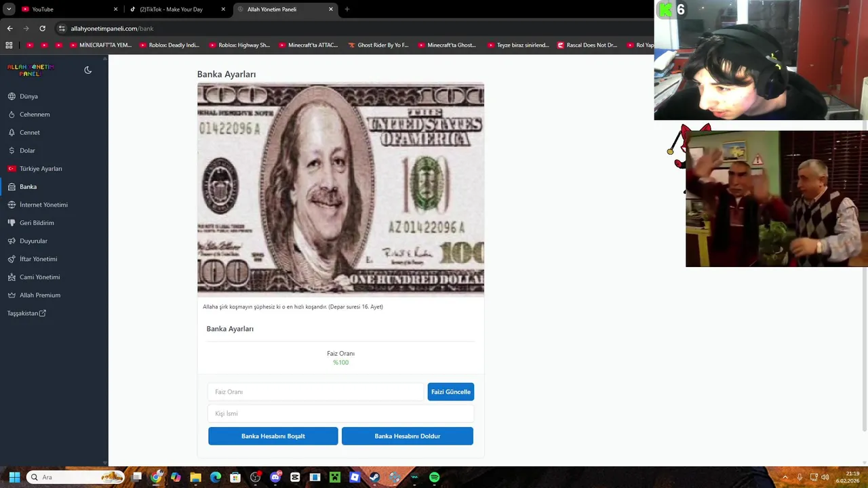Click the globe icon next to İnternet Yönetimi
Viewport: 868px width, 488px height.
[12, 205]
